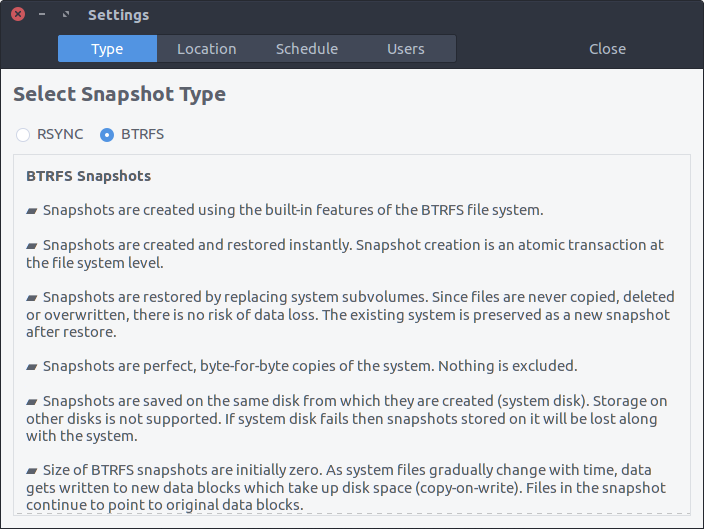Click the Close button in header

point(607,48)
